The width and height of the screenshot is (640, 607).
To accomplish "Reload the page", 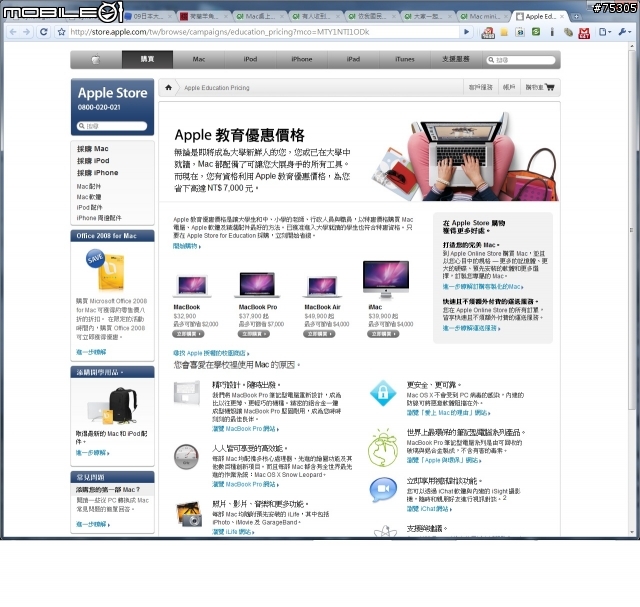I will [x=44, y=32].
